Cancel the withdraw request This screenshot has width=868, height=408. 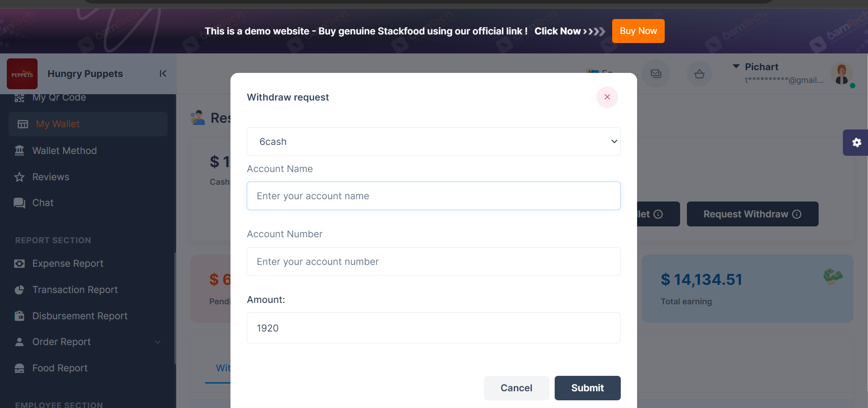pyautogui.click(x=516, y=388)
